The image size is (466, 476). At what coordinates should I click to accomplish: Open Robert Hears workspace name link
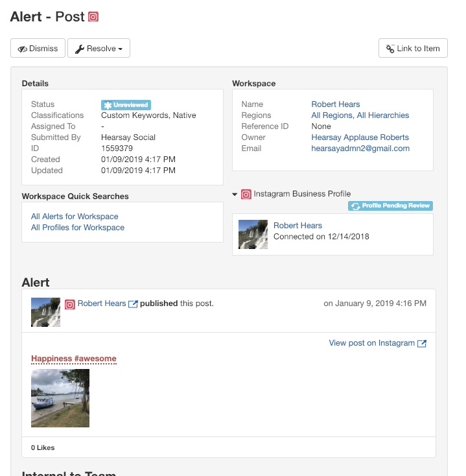tap(336, 104)
